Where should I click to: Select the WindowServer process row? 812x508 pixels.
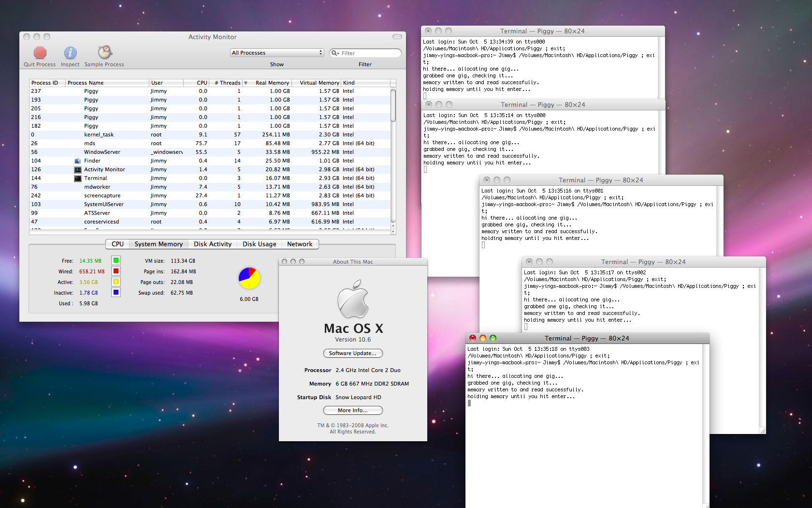[210, 152]
